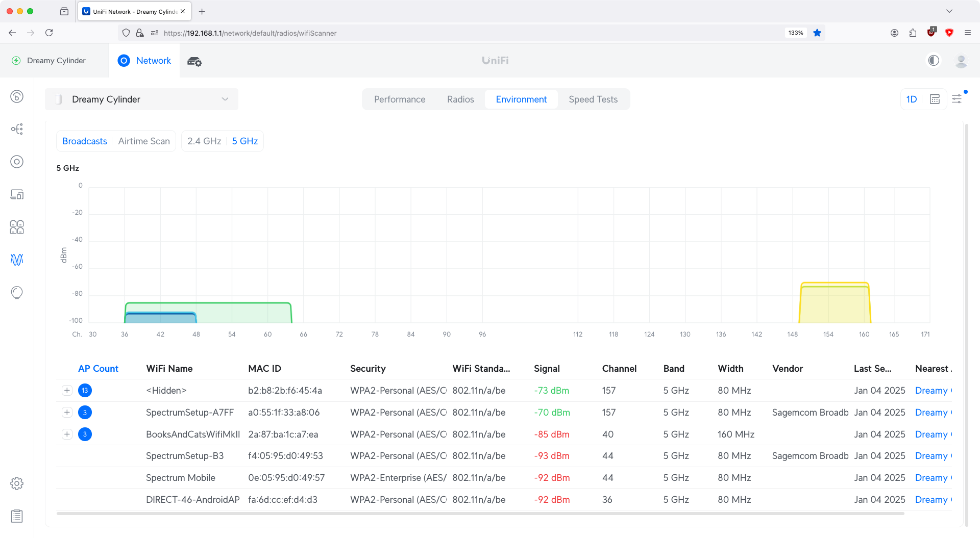980x538 pixels.
Task: Open the filter options icon
Action: (x=957, y=99)
